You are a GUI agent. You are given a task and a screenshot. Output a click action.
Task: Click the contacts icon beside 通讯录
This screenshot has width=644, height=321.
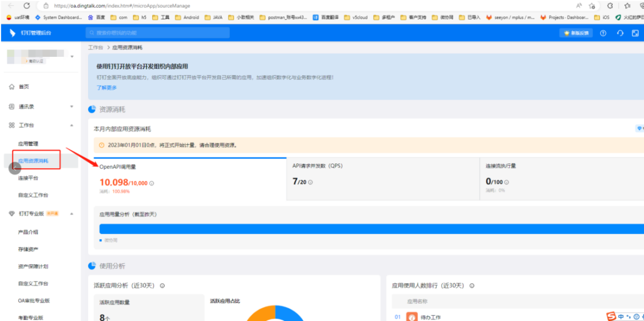12,107
